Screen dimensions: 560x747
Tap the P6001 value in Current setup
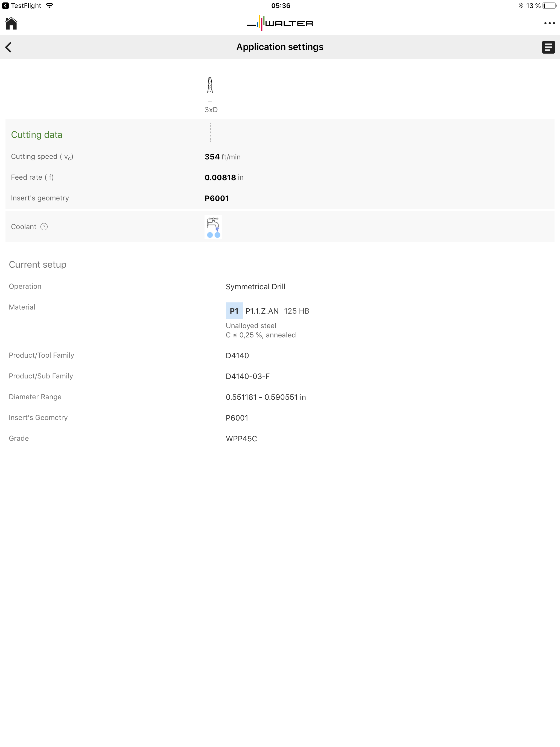pos(237,418)
